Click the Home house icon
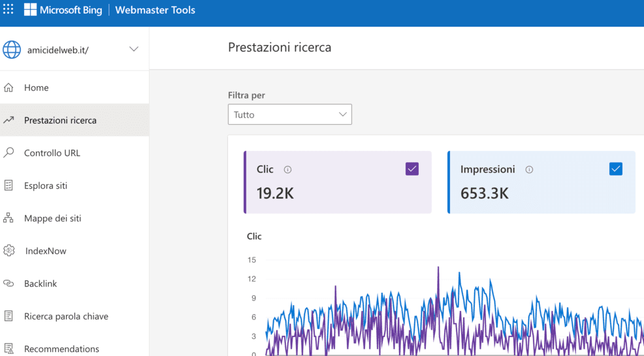The width and height of the screenshot is (644, 356). coord(8,88)
